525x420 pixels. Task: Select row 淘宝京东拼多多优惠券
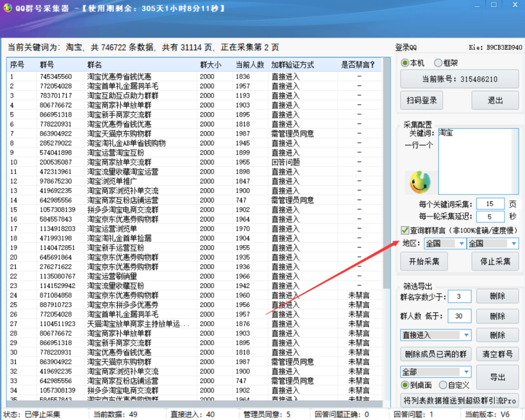194,305
